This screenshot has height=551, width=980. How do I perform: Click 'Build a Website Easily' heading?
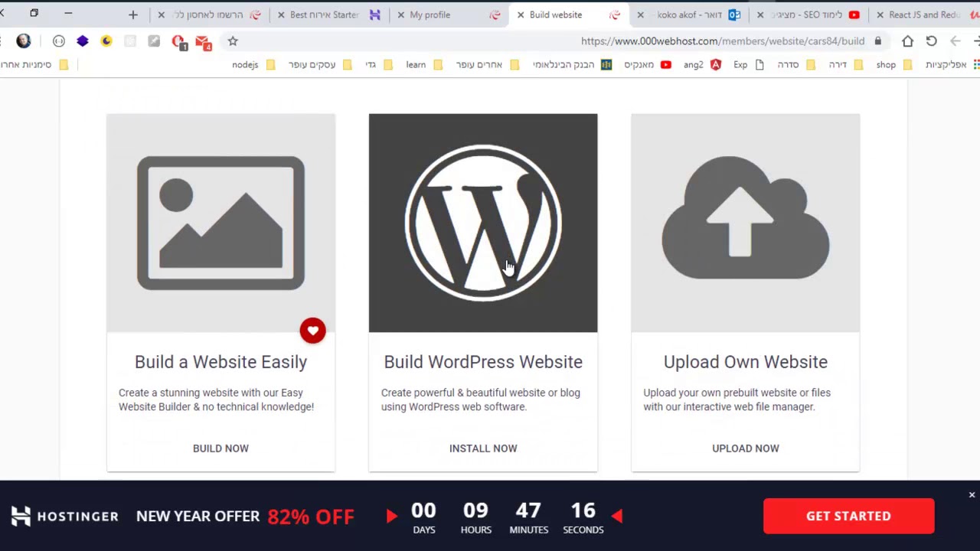pyautogui.click(x=220, y=362)
